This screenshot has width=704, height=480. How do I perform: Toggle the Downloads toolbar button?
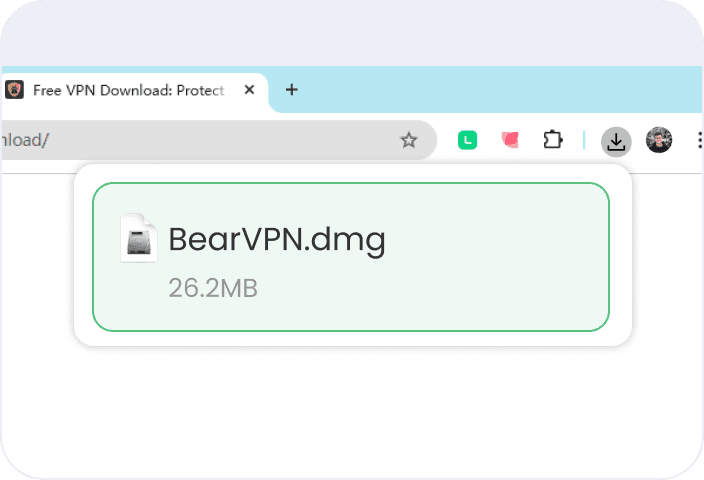[x=616, y=141]
